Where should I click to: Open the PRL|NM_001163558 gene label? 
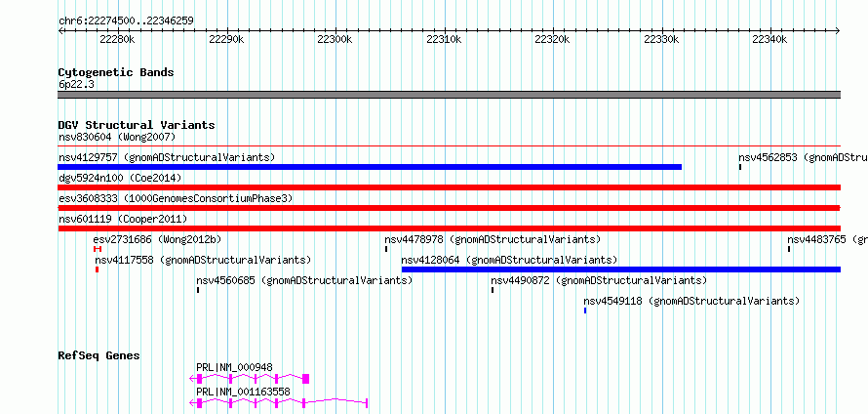click(x=243, y=392)
